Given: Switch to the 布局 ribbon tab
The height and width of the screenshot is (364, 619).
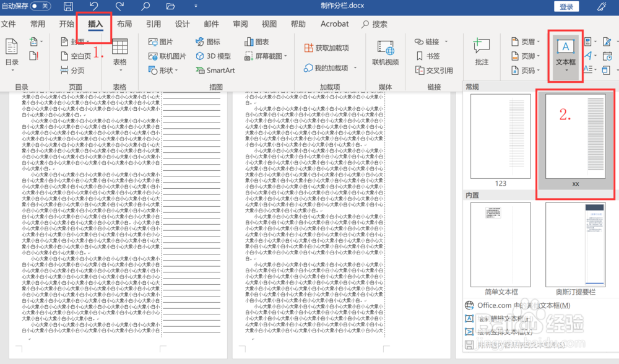Looking at the screenshot, I should point(124,24).
